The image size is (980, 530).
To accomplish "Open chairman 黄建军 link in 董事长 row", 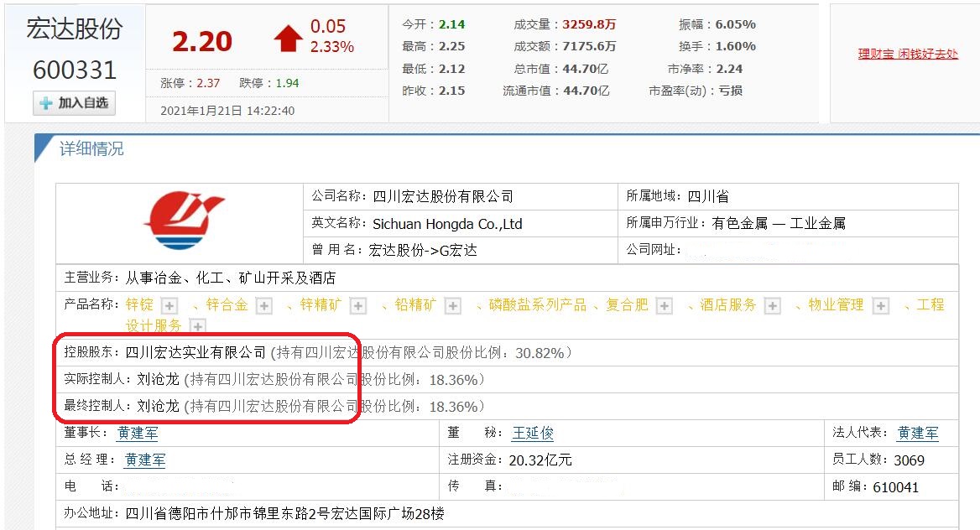I will click(x=138, y=433).
